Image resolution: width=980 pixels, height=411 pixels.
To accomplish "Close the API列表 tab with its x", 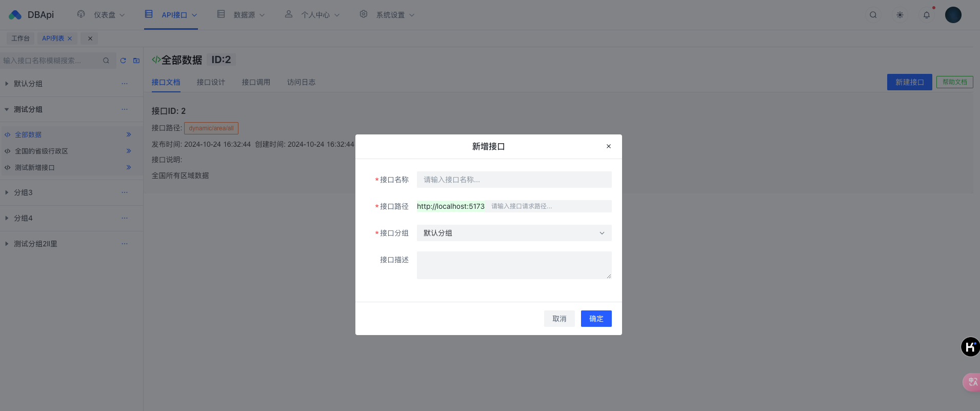I will tap(70, 38).
